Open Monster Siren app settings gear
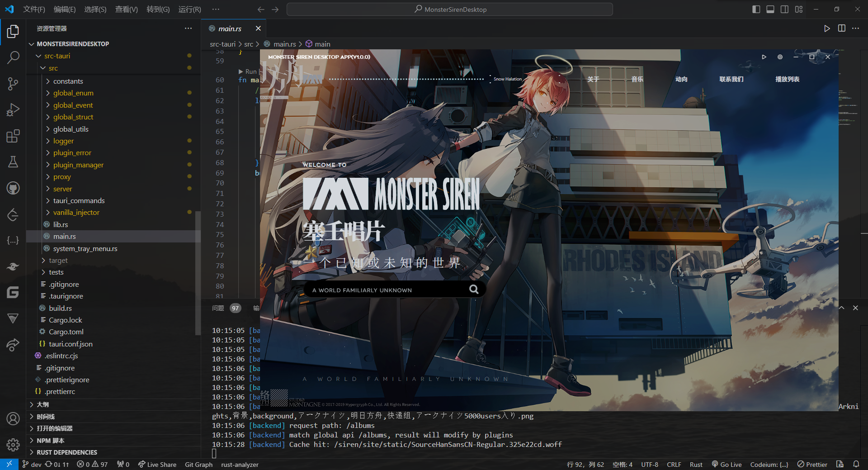The image size is (868, 470). 780,57
